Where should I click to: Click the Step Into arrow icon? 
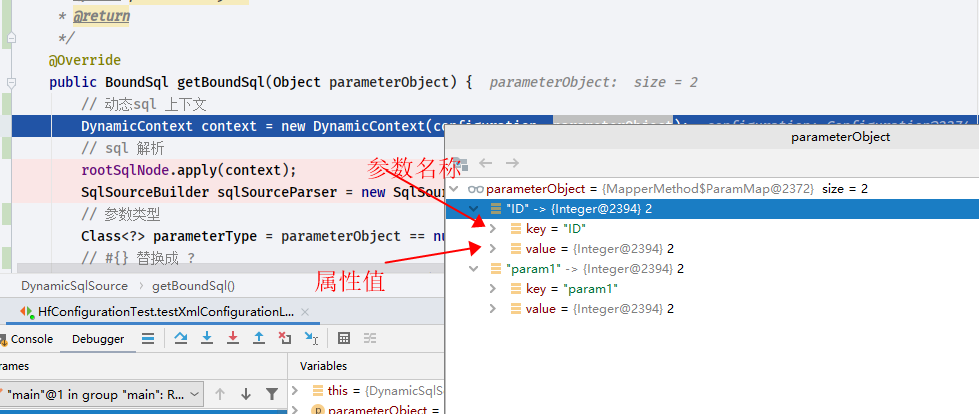point(207,338)
